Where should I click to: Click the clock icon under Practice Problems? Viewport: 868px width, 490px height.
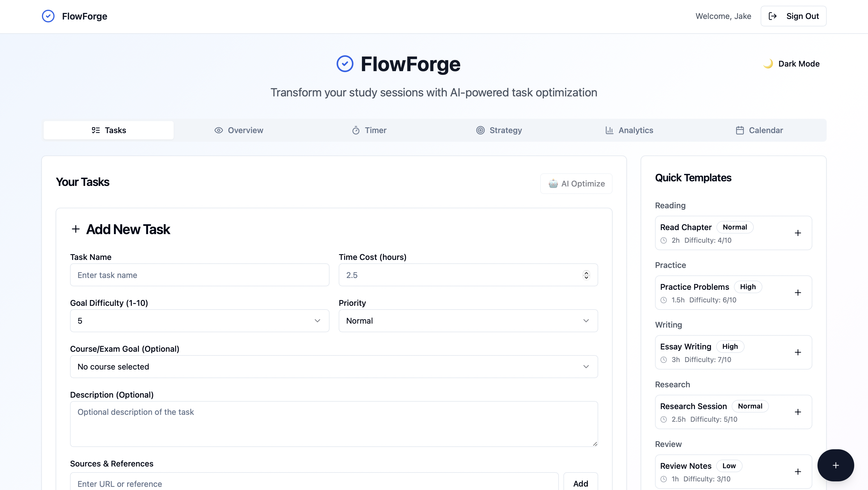(663, 300)
